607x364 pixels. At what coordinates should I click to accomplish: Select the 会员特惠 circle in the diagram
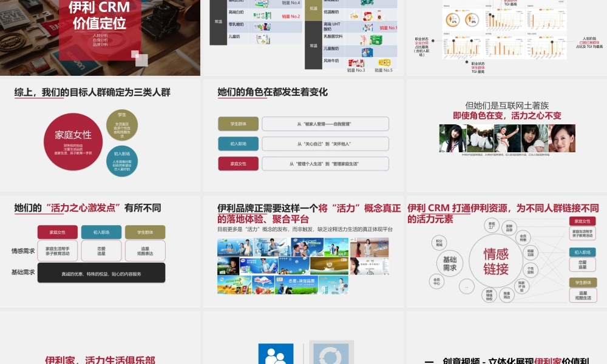(x=524, y=237)
